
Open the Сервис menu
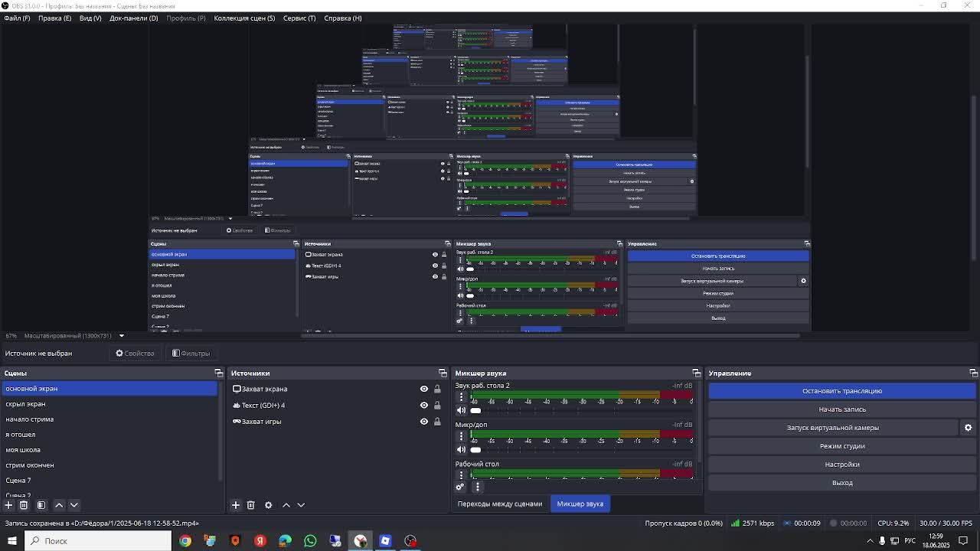[299, 18]
